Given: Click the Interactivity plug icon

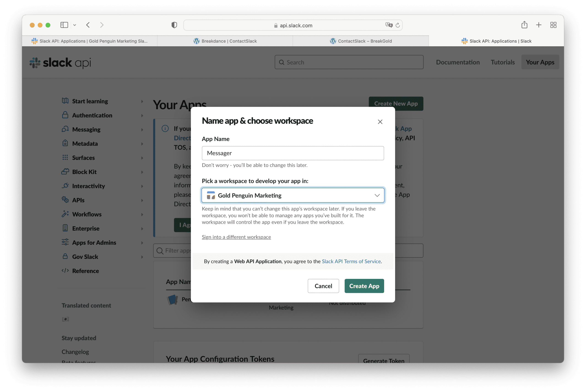Looking at the screenshot, I should [x=65, y=185].
